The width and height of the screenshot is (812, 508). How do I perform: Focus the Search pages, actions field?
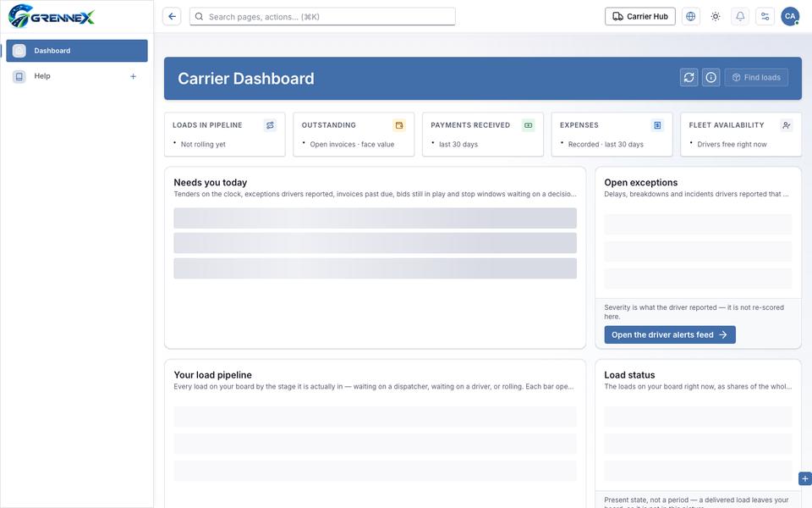(322, 17)
